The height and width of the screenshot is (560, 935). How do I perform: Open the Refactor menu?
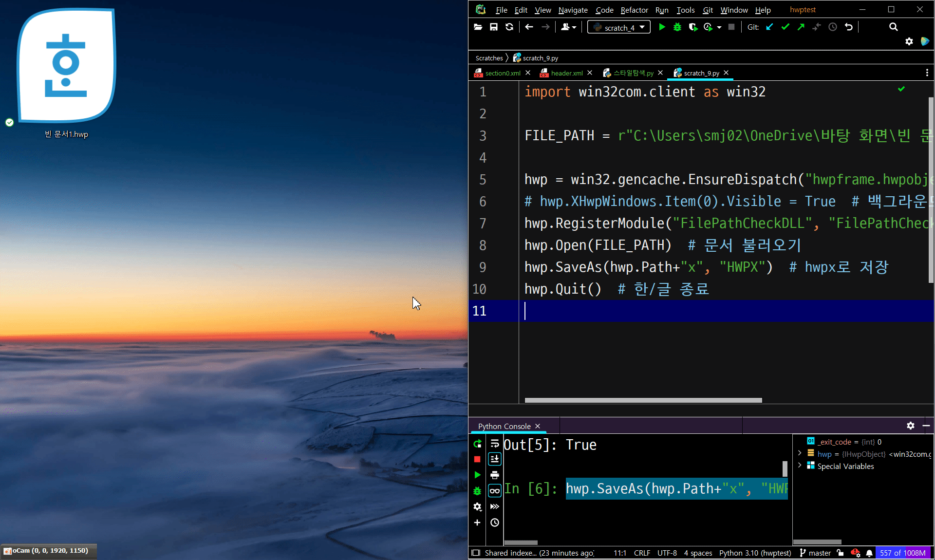[x=634, y=10]
